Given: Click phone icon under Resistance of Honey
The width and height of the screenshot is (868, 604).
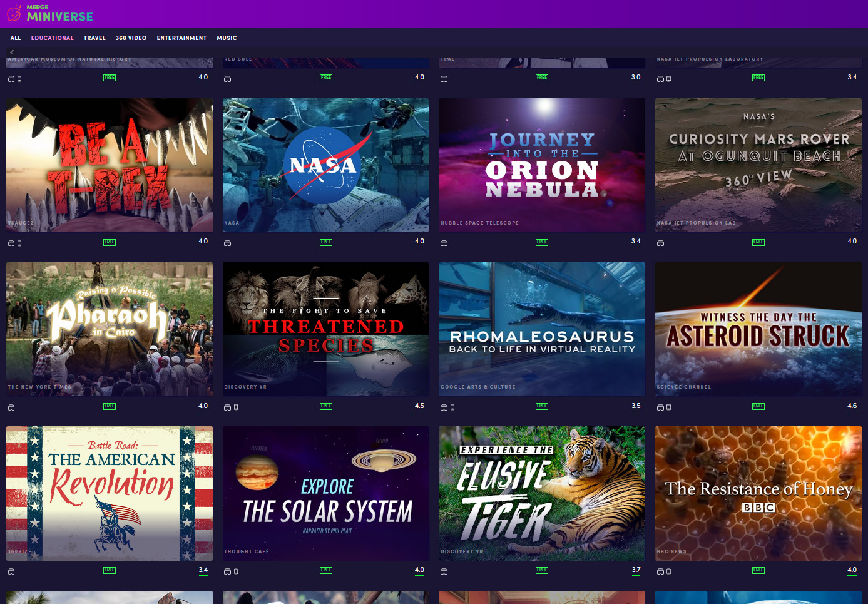Looking at the screenshot, I should click(x=669, y=571).
